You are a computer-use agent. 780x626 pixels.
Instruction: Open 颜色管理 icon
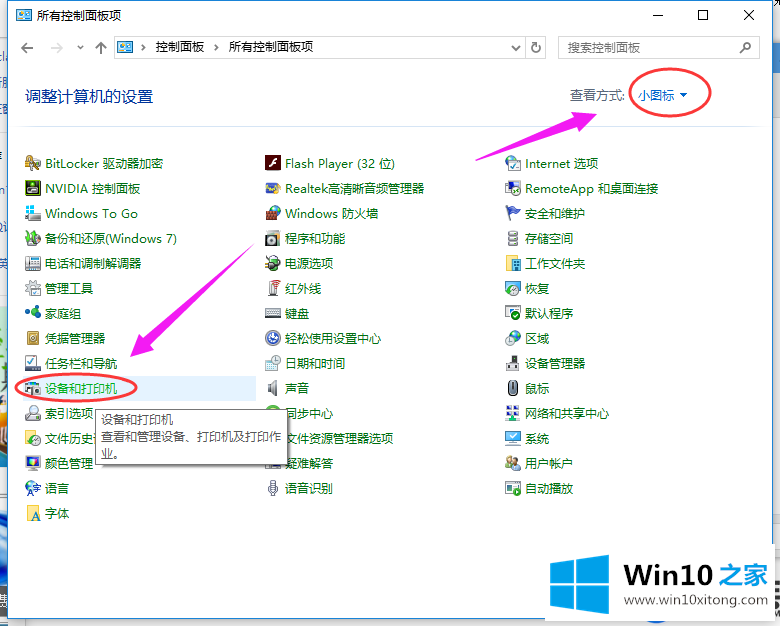[x=33, y=463]
